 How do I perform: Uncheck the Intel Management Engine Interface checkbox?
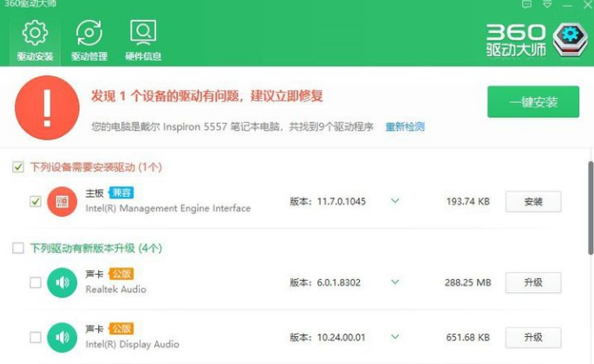[36, 201]
